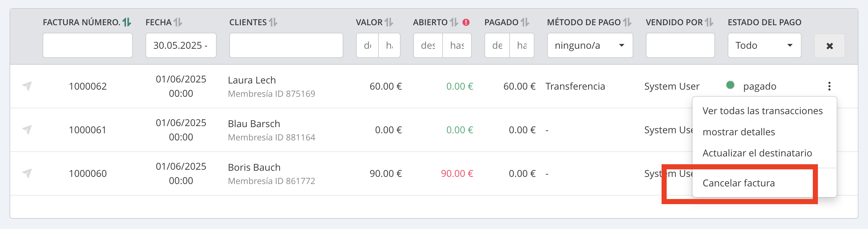
Task: Click send icon for invoice 1000060
Action: [x=27, y=173]
